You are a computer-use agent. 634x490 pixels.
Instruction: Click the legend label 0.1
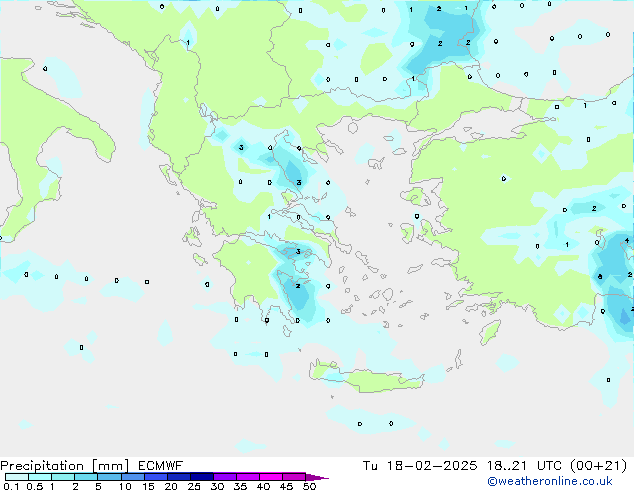tap(11, 486)
